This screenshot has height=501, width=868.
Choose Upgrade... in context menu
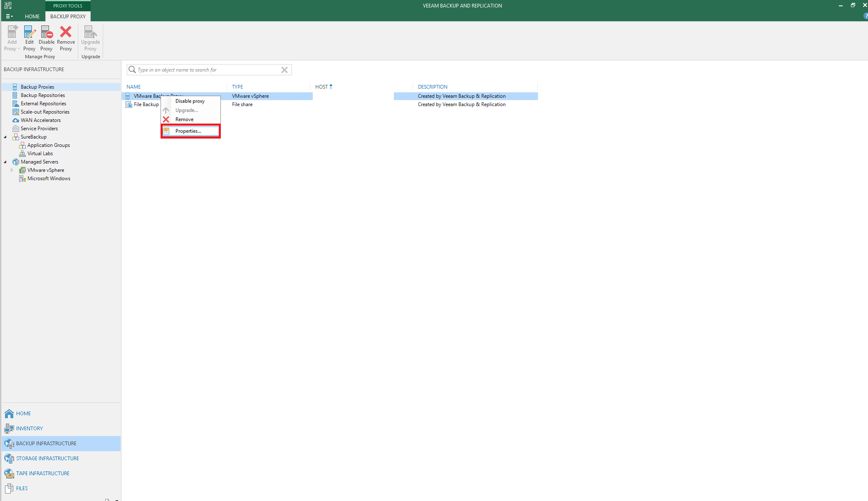coord(190,110)
